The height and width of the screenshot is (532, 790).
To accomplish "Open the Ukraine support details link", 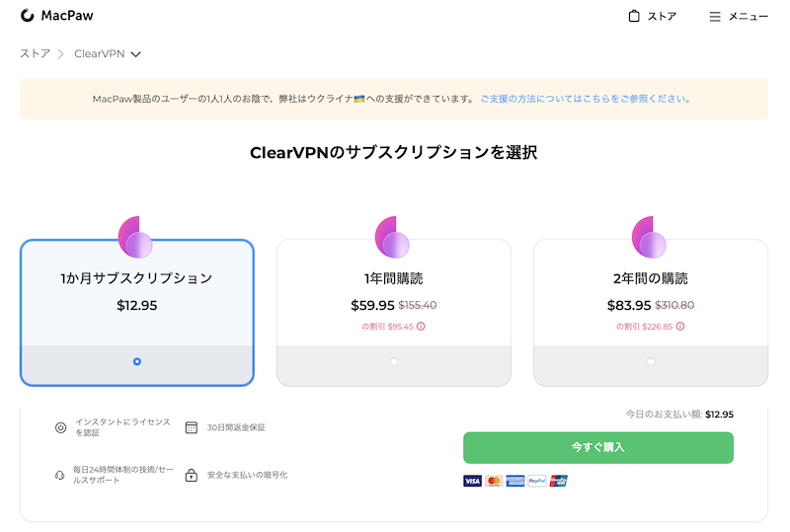I will 586,99.
